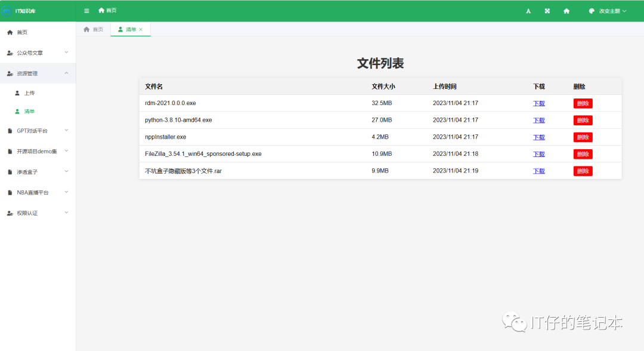This screenshot has width=644, height=351.
Task: Delete nppInstaller.exe with its 删除 button
Action: (x=583, y=137)
